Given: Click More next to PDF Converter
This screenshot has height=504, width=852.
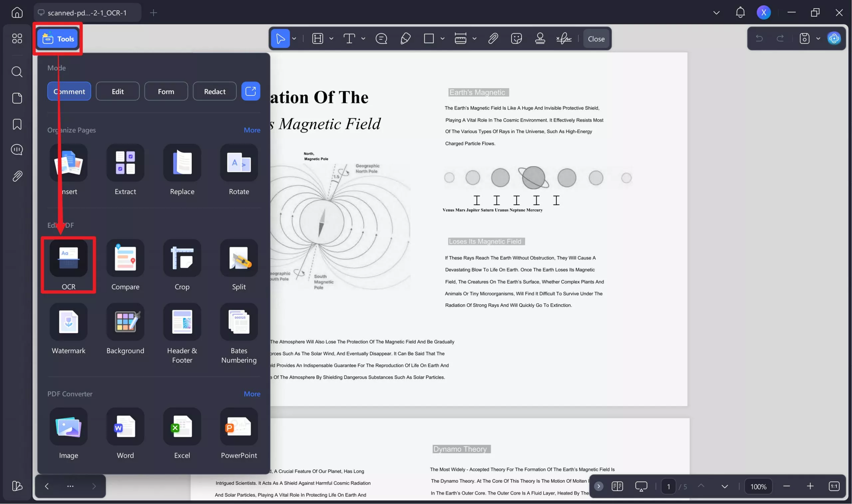Looking at the screenshot, I should [x=252, y=394].
